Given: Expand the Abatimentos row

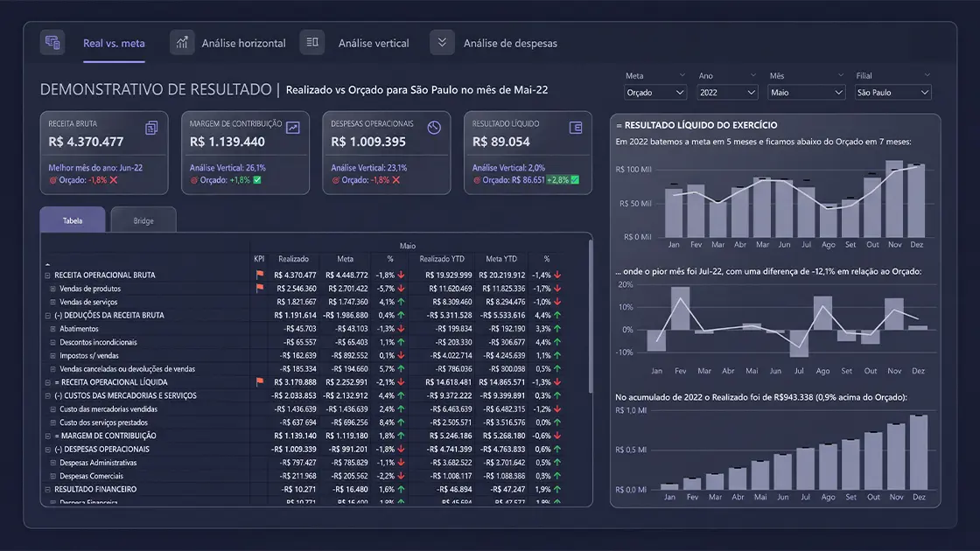Looking at the screenshot, I should pyautogui.click(x=53, y=329).
